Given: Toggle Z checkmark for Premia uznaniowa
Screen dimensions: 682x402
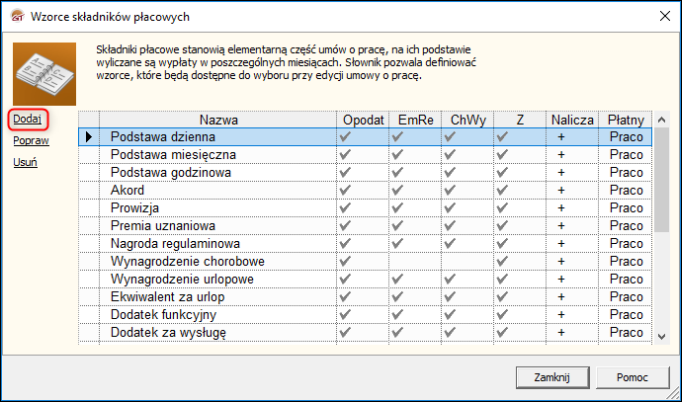Looking at the screenshot, I should coord(501,226).
